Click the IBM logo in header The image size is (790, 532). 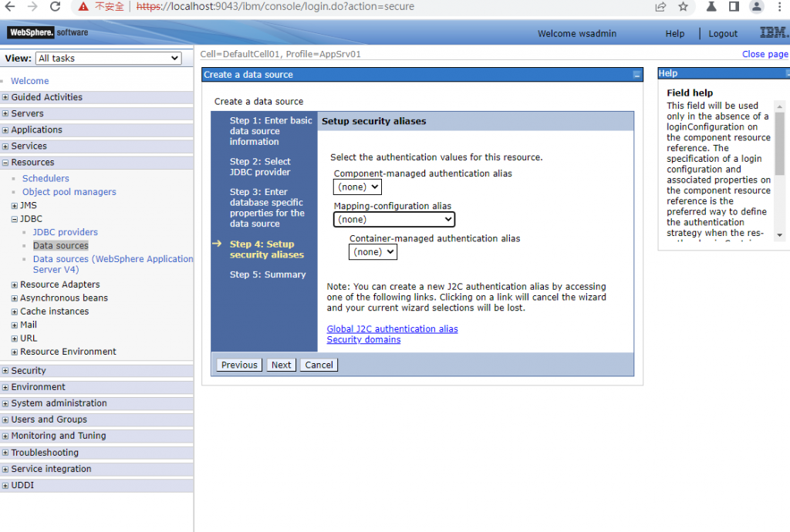(x=775, y=32)
